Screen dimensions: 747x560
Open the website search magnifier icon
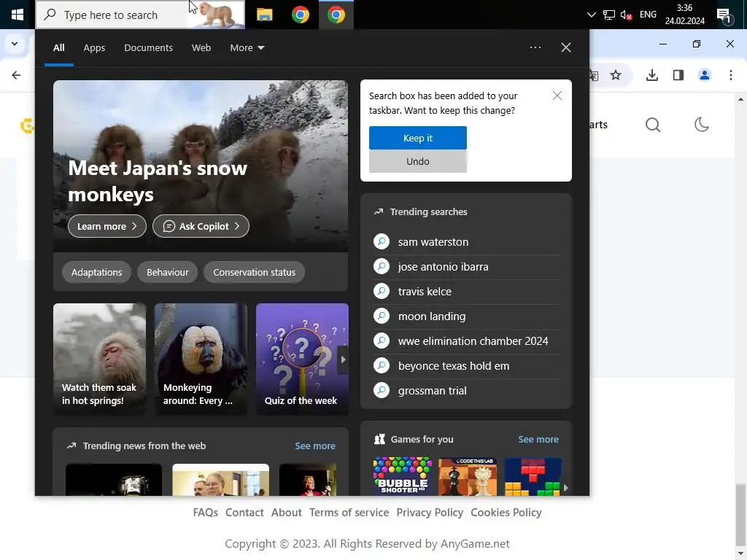click(x=653, y=125)
